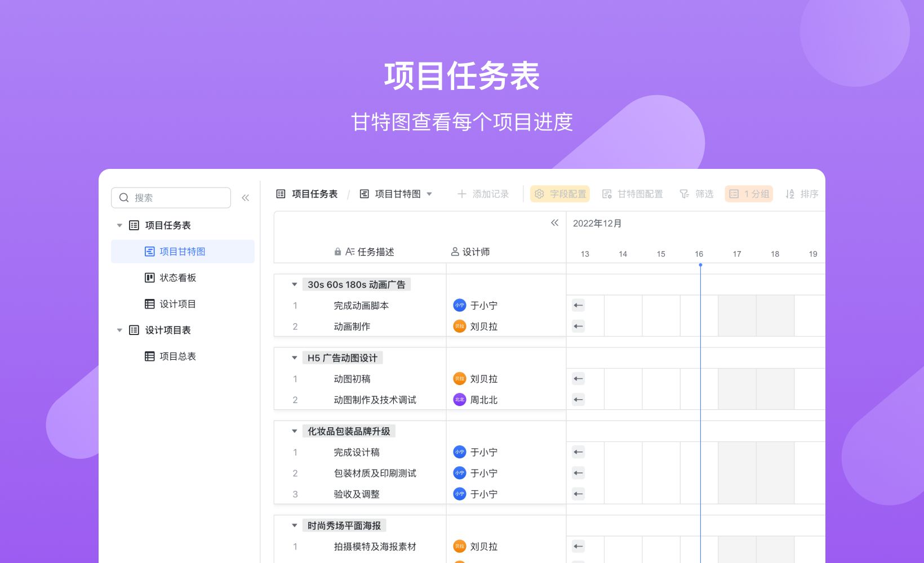This screenshot has height=563, width=924.
Task: Click the plus icon for 添加记录
Action: (462, 194)
